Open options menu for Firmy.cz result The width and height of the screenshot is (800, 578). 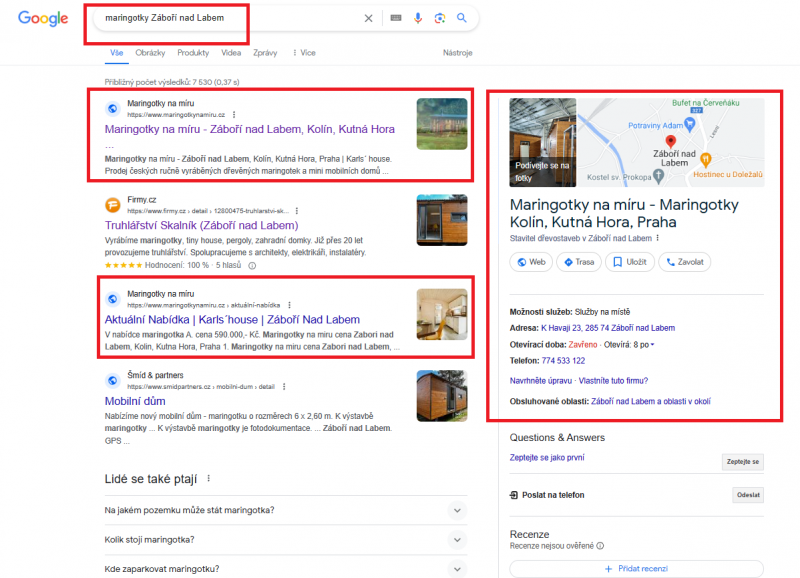pos(296,211)
